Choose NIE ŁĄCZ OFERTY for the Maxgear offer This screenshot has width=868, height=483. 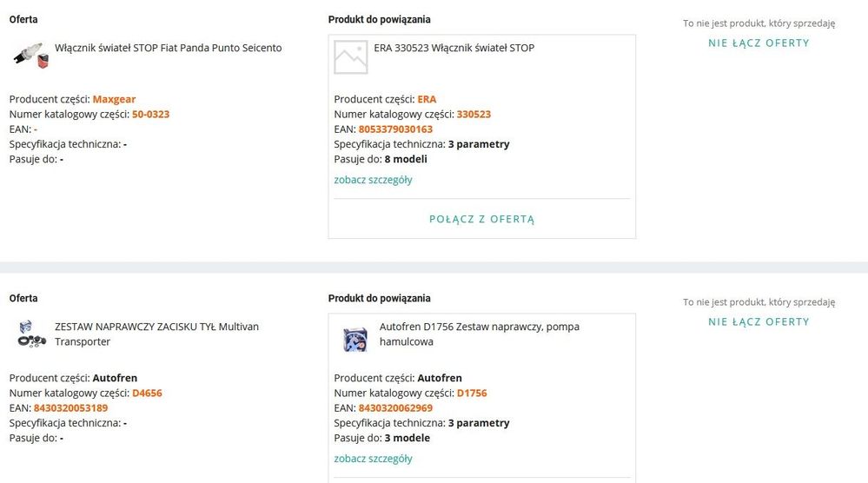[759, 43]
